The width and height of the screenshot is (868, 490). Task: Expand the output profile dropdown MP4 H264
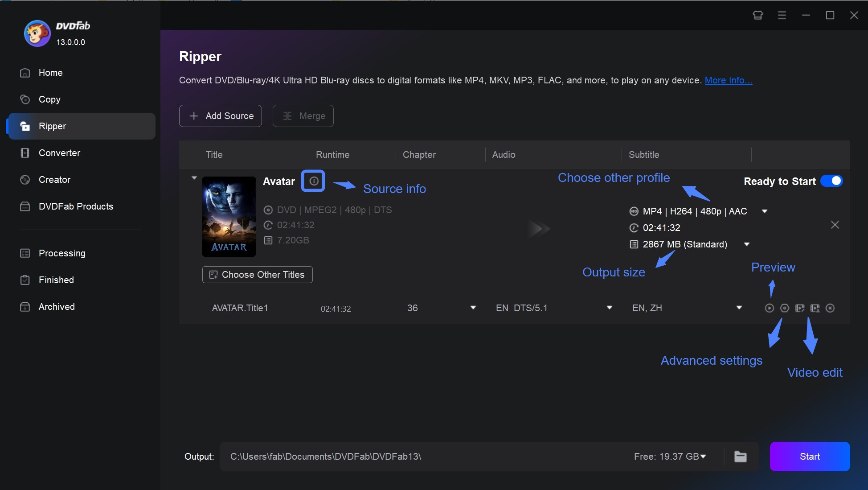[766, 211]
